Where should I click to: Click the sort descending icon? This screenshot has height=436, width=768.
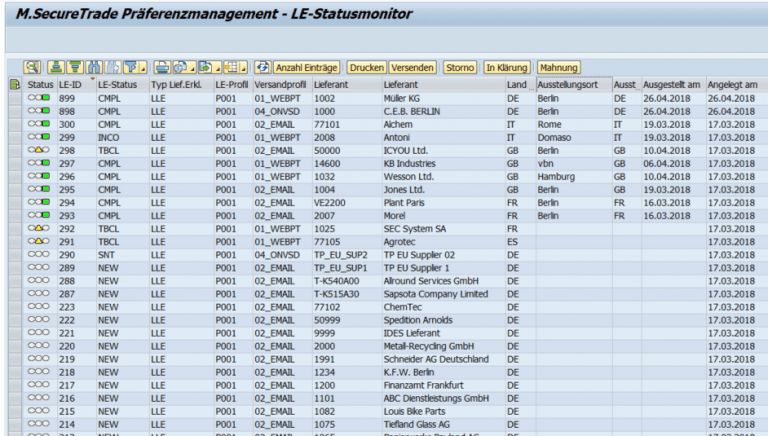click(x=73, y=67)
